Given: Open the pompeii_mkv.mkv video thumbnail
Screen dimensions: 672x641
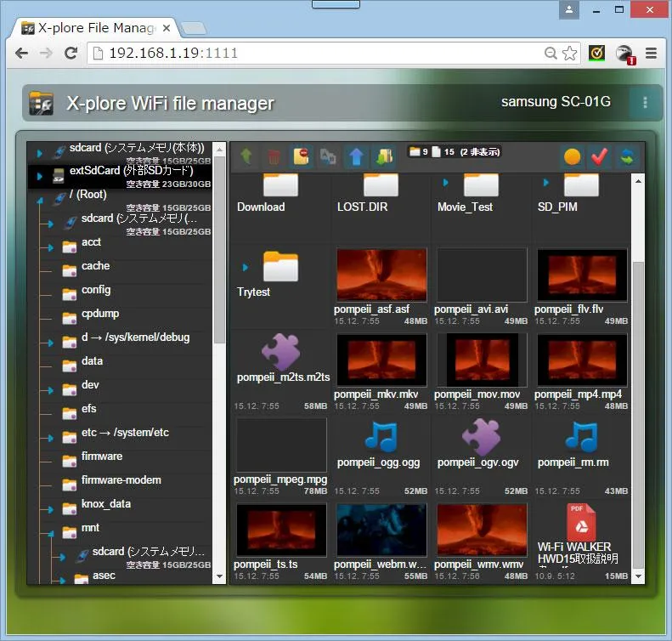Looking at the screenshot, I should [x=381, y=360].
